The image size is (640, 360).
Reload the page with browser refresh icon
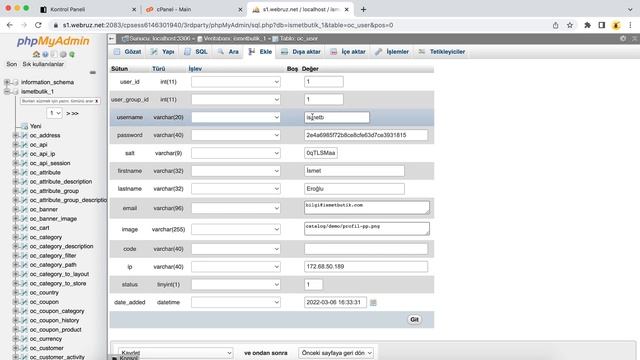click(38, 25)
